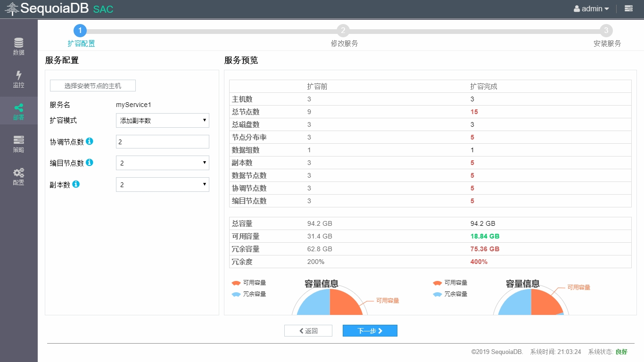Toggle 可用容量 legend in right chart
This screenshot has height=362, width=644.
tap(450, 283)
